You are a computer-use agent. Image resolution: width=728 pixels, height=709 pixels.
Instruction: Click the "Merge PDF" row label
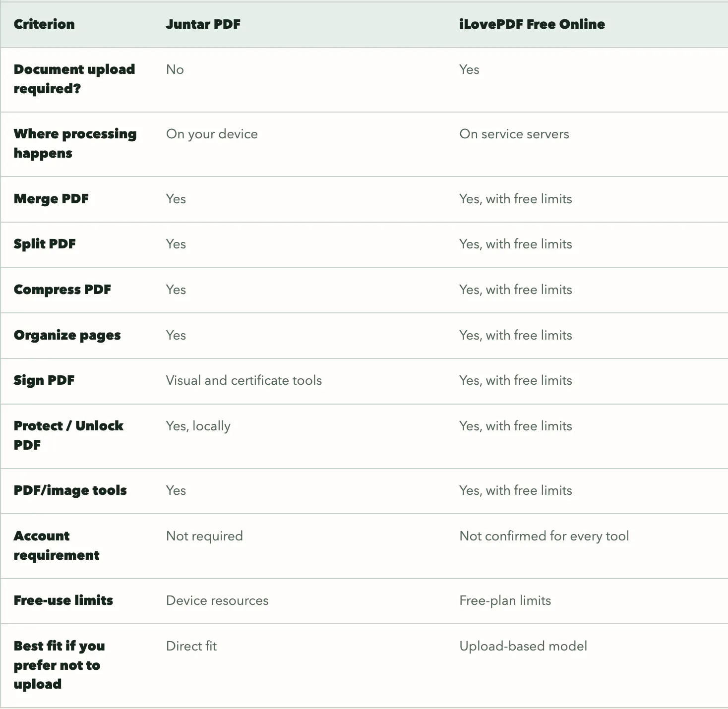click(x=51, y=199)
